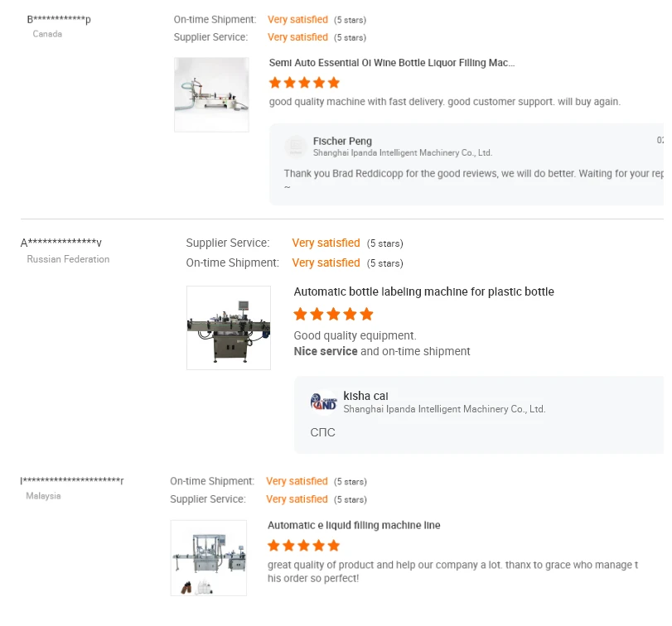Click star rating of liquor filling machine review
672x626 pixels.
click(x=304, y=83)
